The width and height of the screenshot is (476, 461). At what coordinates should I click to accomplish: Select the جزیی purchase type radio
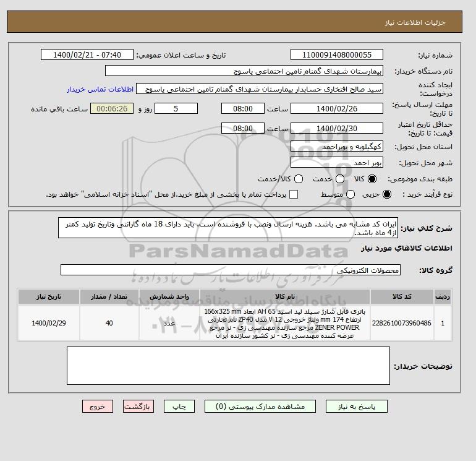point(387,194)
